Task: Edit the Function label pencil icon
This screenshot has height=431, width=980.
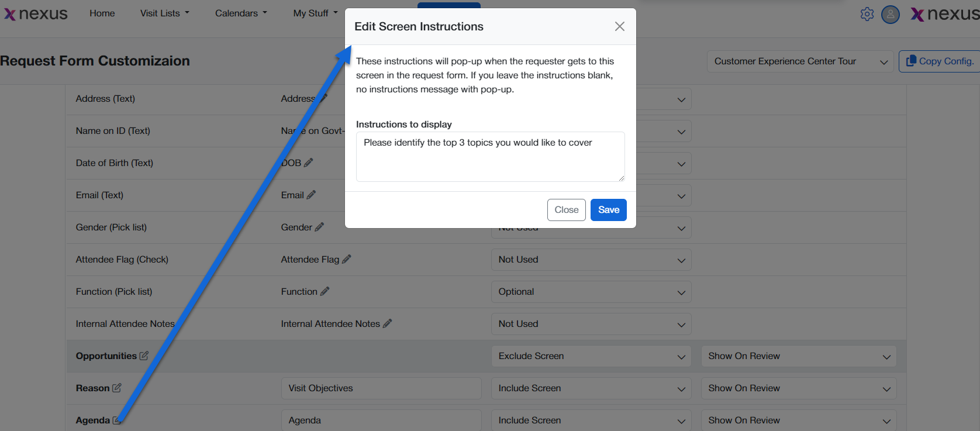Action: coord(325,291)
